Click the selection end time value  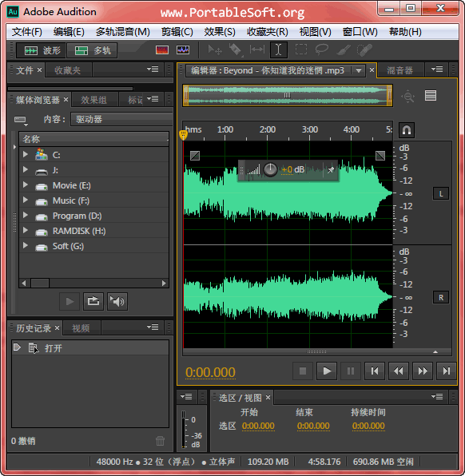[313, 426]
